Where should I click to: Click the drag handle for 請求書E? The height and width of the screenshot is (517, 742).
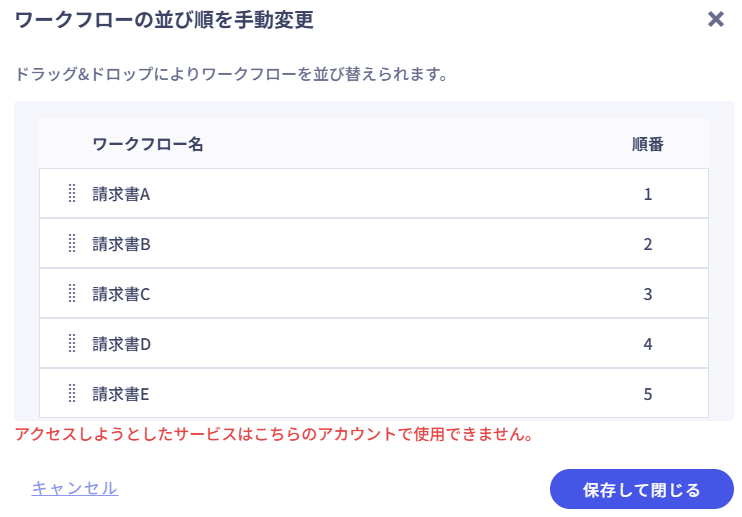tap(72, 394)
